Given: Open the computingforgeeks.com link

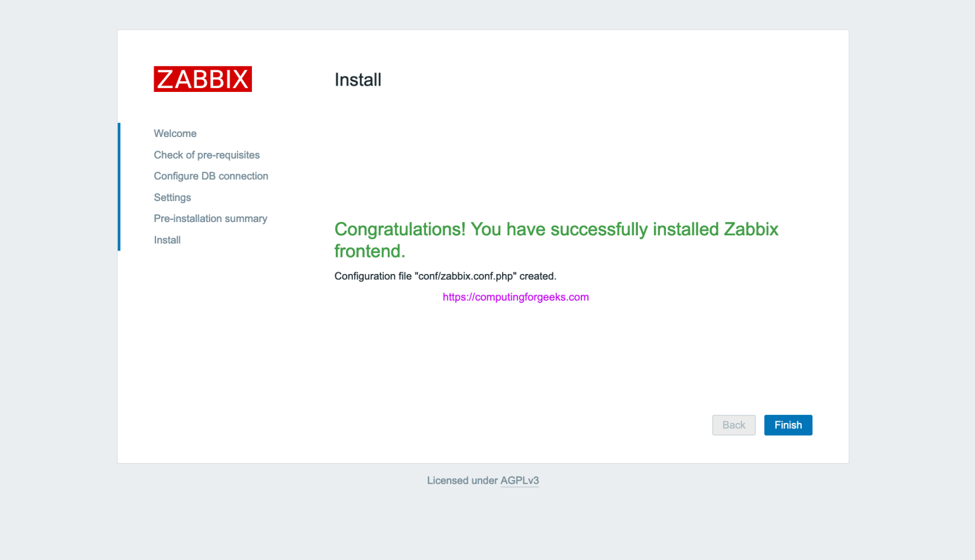Looking at the screenshot, I should pos(515,297).
